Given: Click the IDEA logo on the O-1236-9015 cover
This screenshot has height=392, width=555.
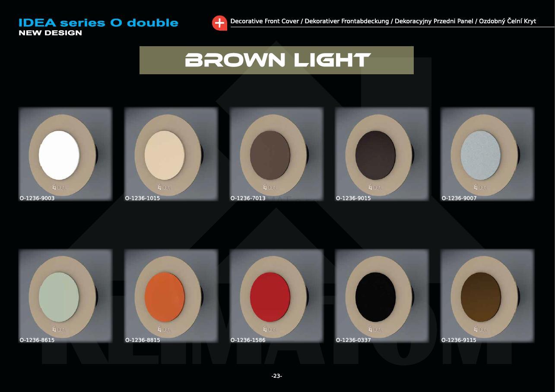Looking at the screenshot, I should (x=375, y=187).
